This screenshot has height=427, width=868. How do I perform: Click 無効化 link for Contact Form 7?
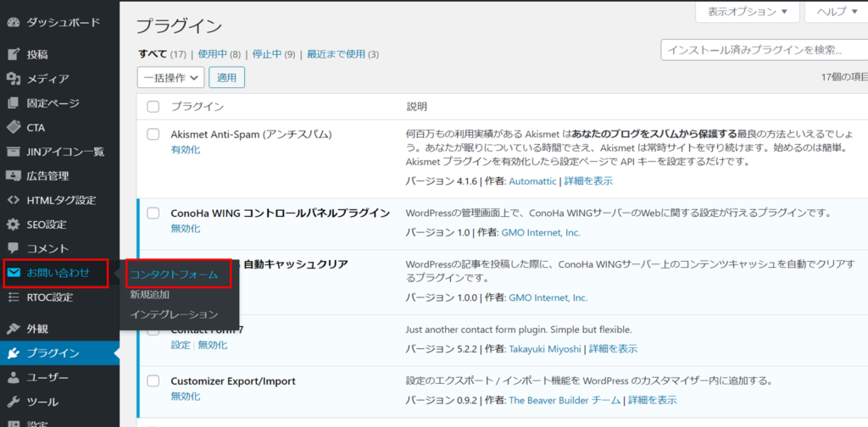click(213, 345)
